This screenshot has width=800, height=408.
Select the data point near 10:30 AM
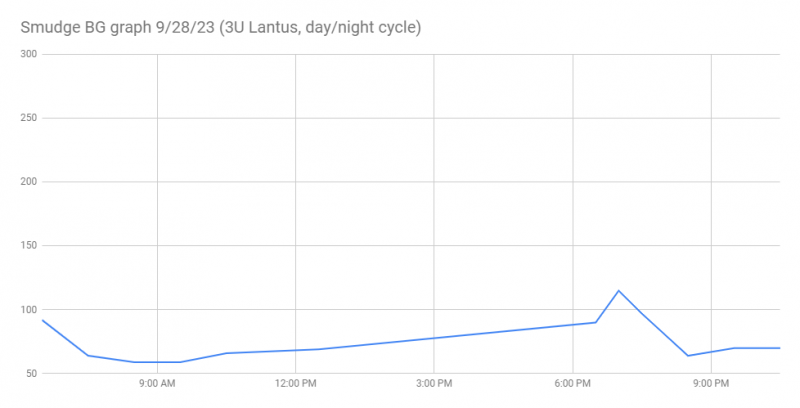tap(227, 353)
